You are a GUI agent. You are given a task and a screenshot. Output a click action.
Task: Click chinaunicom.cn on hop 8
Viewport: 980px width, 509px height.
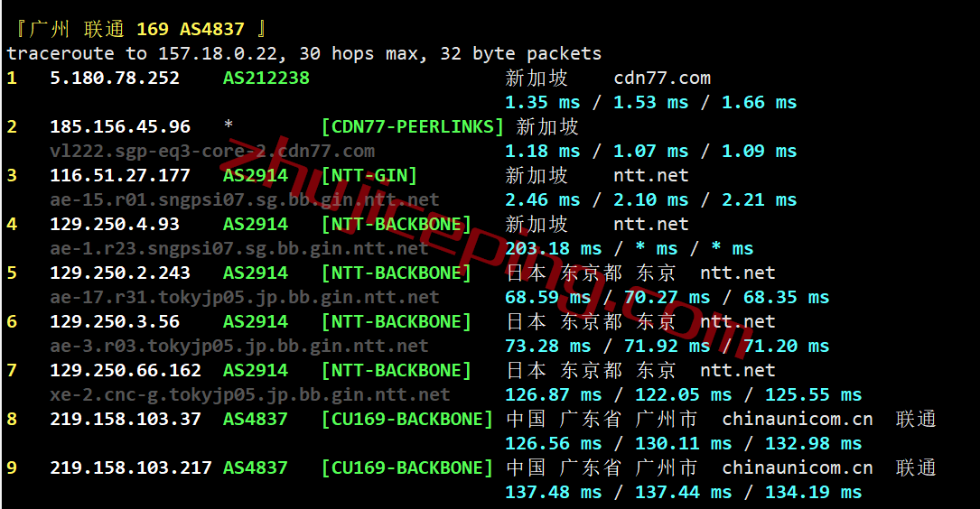point(798,419)
